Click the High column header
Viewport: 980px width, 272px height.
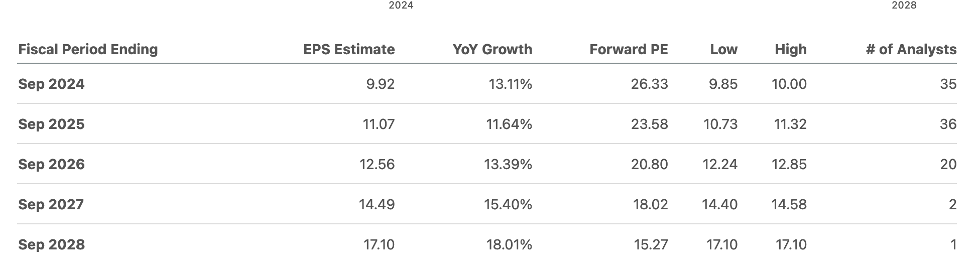pyautogui.click(x=791, y=49)
